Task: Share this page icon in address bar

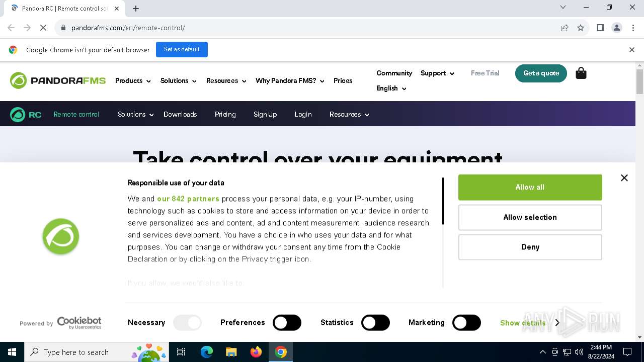Action: point(565,28)
